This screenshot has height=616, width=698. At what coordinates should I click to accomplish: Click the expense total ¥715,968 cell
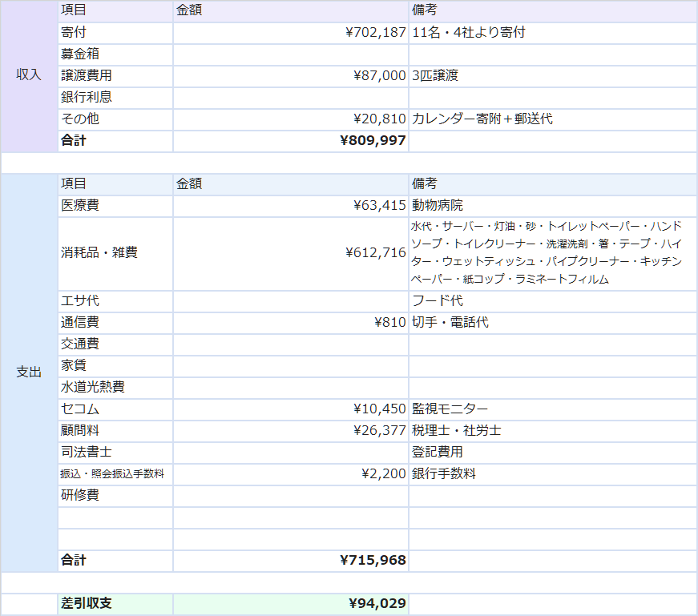[x=291, y=561]
